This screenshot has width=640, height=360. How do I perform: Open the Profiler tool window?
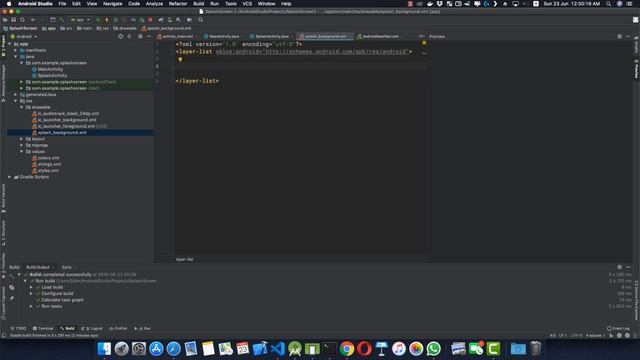pyautogui.click(x=119, y=329)
